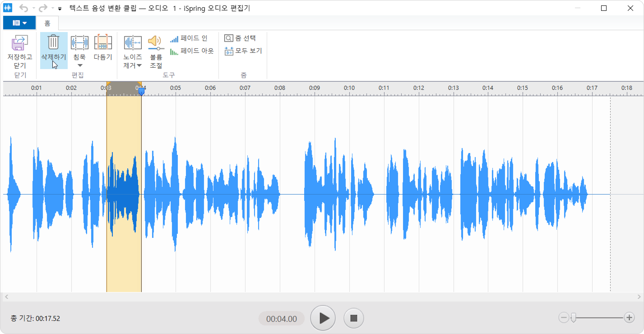The width and height of the screenshot is (644, 334).
Task: Click the current time field 00:04.00
Action: (x=281, y=319)
